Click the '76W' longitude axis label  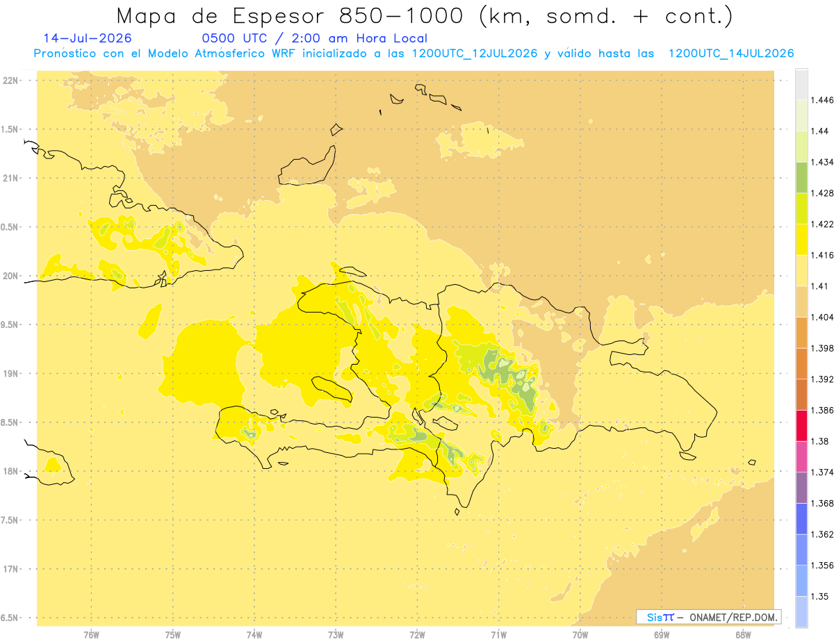click(x=91, y=634)
